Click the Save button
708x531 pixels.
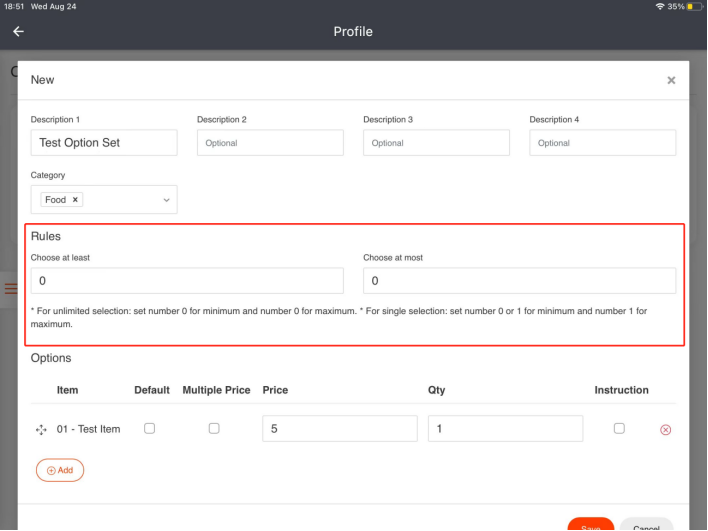pyautogui.click(x=590, y=525)
